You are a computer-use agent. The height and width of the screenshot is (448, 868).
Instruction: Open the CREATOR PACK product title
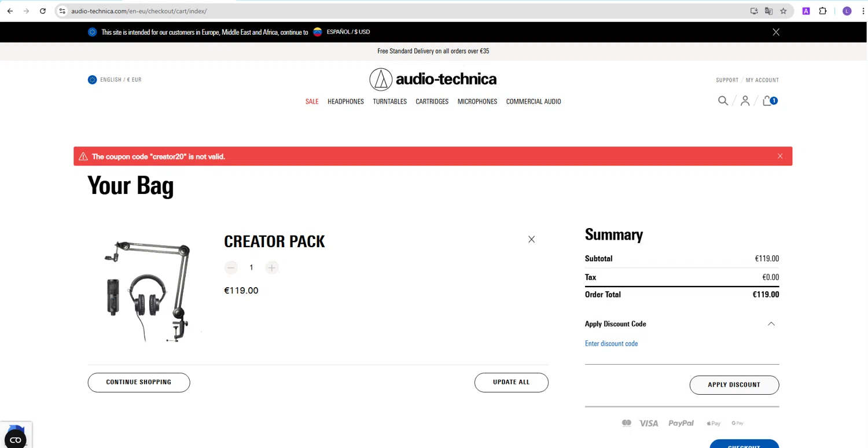pyautogui.click(x=274, y=241)
